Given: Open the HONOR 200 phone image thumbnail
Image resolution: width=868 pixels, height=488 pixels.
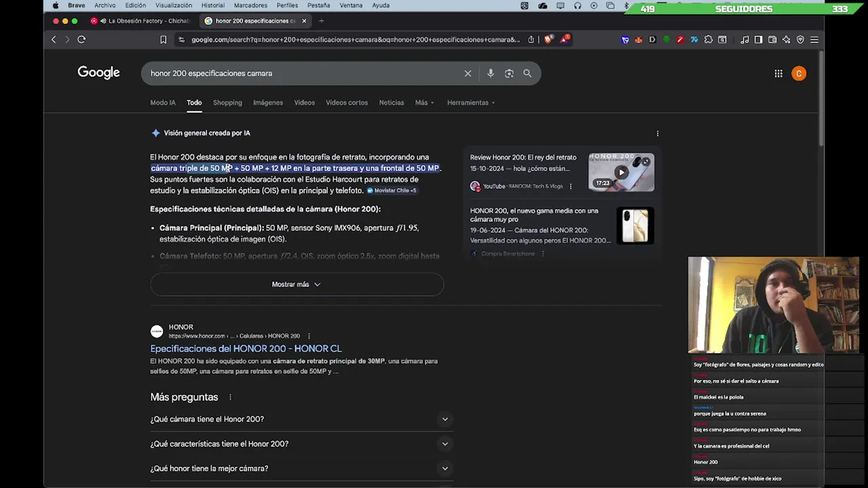Looking at the screenshot, I should pos(635,226).
